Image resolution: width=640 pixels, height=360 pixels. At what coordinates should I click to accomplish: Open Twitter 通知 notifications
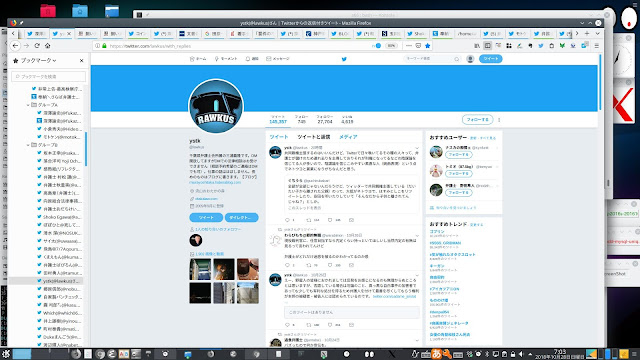tap(252, 59)
